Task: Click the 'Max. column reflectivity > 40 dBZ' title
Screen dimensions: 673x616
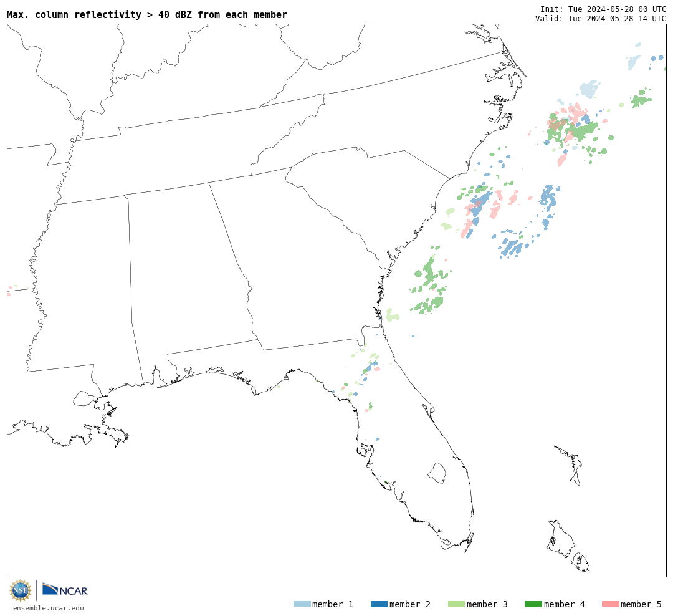Action: (147, 14)
